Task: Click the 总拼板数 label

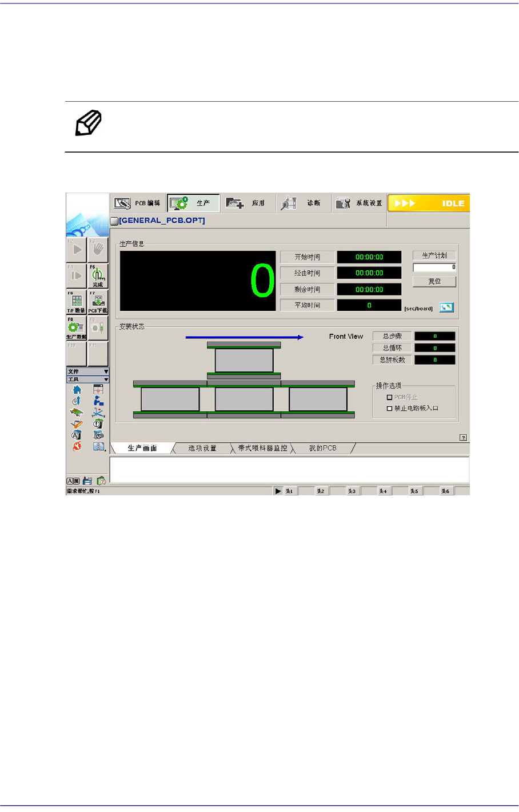Action: pos(392,359)
